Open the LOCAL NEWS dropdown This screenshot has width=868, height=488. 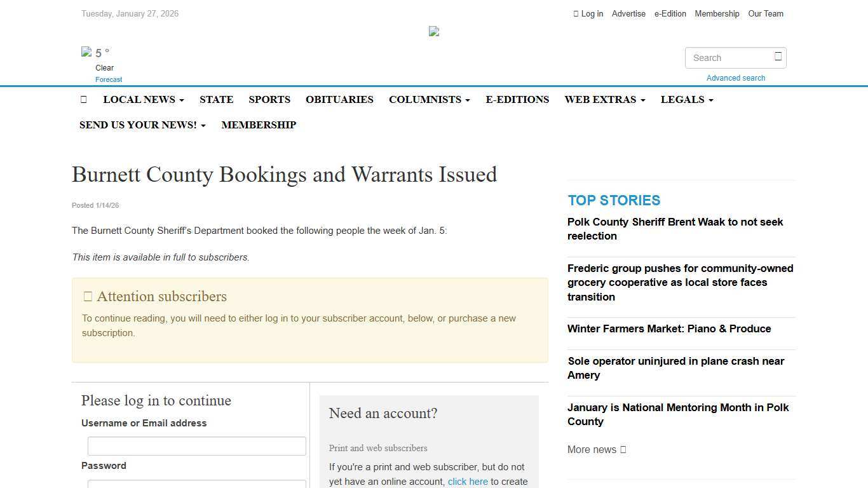(143, 100)
